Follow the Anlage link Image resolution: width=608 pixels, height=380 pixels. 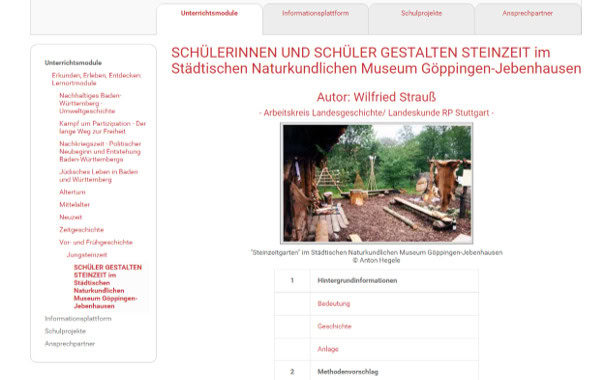[x=328, y=349]
